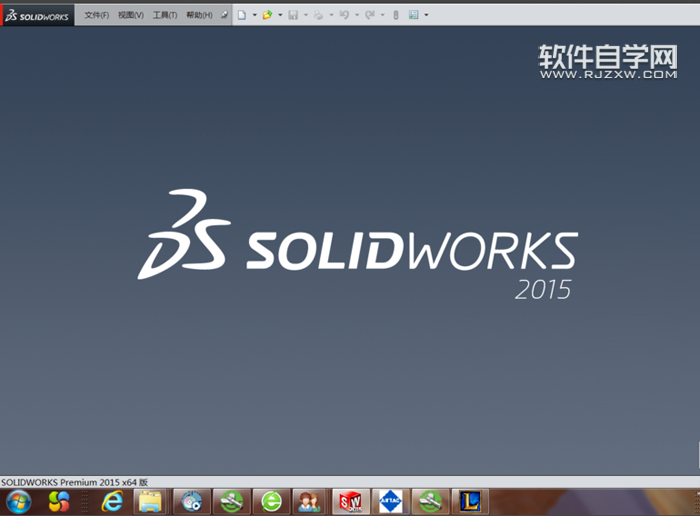Open the 文件(F) menu

[x=97, y=16]
